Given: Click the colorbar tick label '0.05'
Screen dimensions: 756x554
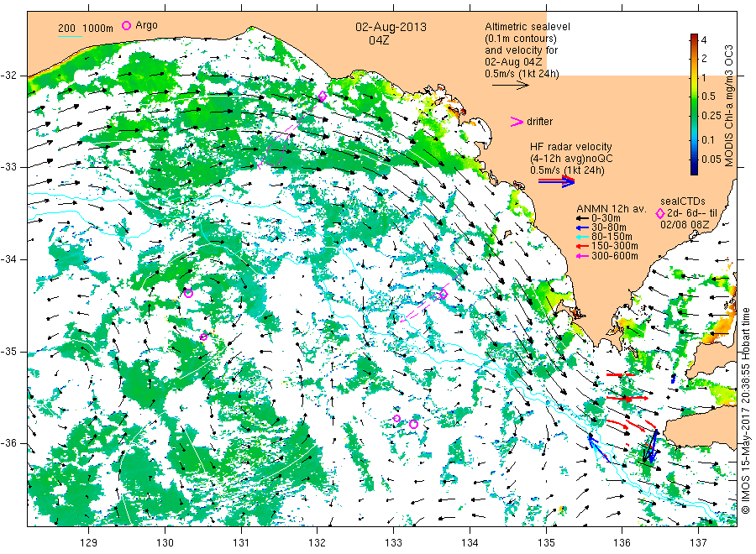Looking at the screenshot, I should coord(711,159).
